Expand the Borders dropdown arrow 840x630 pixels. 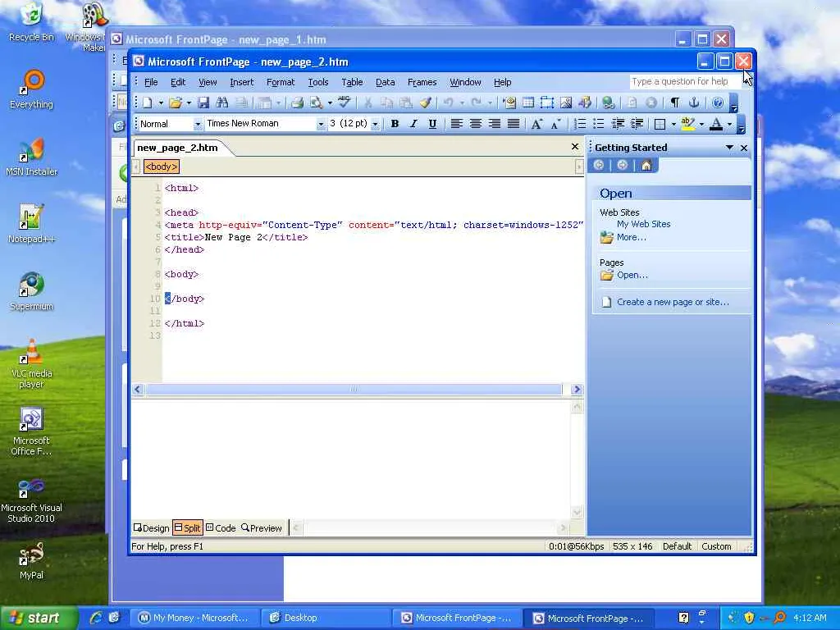673,125
